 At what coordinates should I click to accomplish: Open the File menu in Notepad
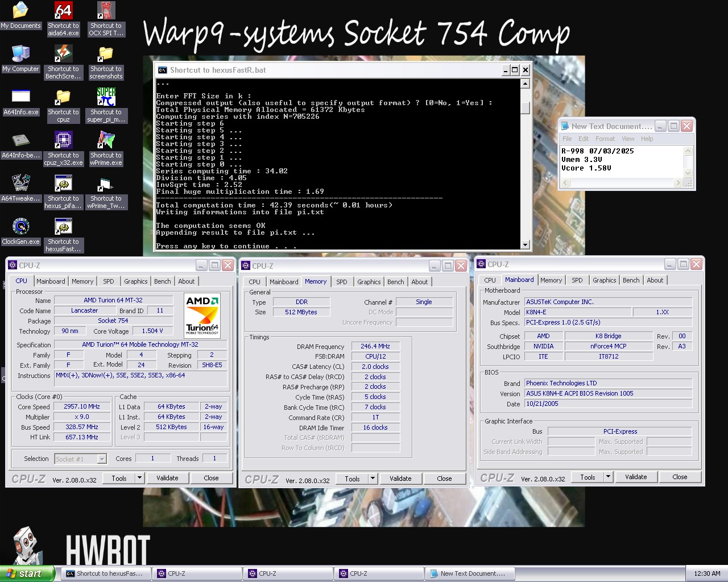[x=567, y=139]
